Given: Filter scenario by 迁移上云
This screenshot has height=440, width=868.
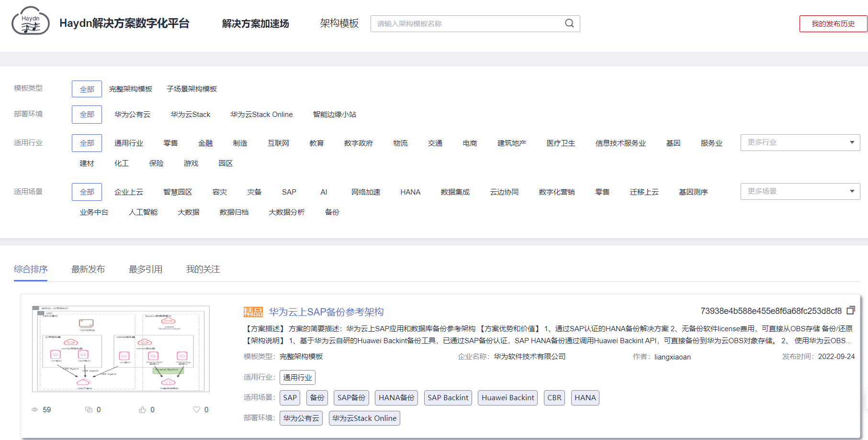Looking at the screenshot, I should click(644, 192).
